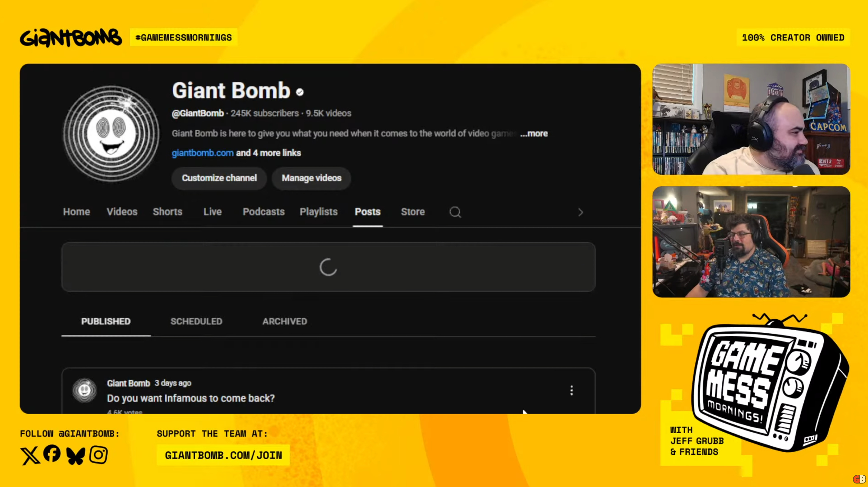Select the ARCHIVED posts tab

pyautogui.click(x=285, y=321)
